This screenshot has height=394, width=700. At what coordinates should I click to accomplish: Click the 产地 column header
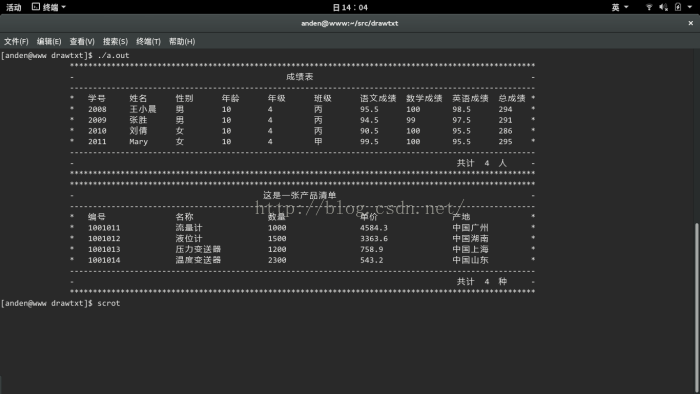coord(461,217)
